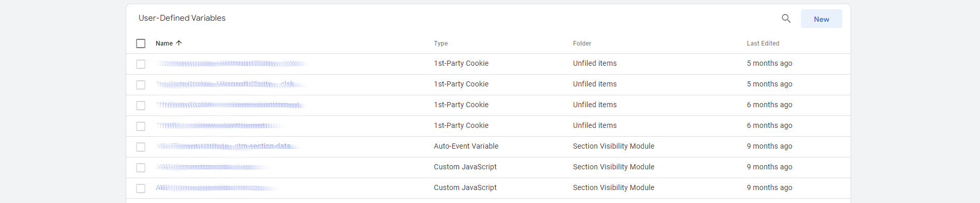
Task: Select checkbox of the clsk cookie variable
Action: 141,85
